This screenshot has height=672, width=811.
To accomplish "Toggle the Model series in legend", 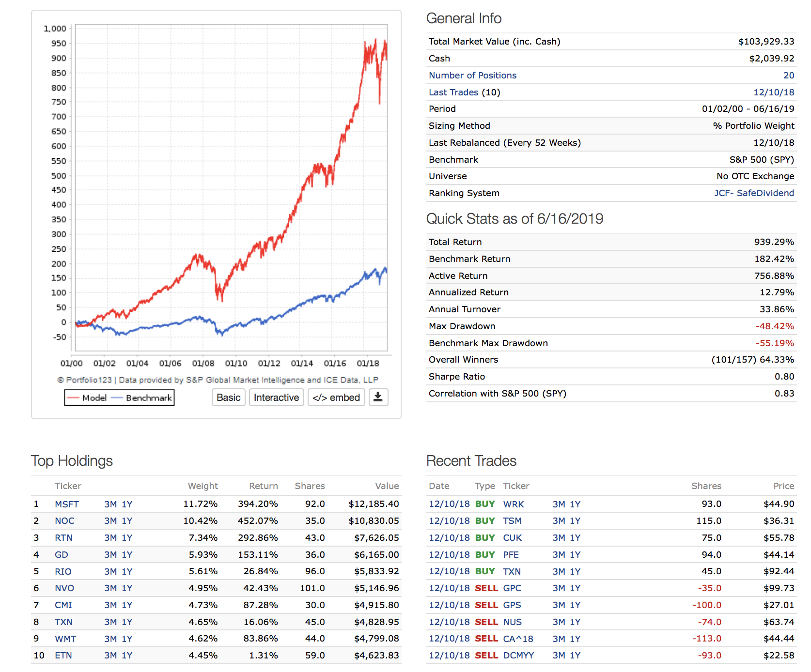I will pos(87,398).
